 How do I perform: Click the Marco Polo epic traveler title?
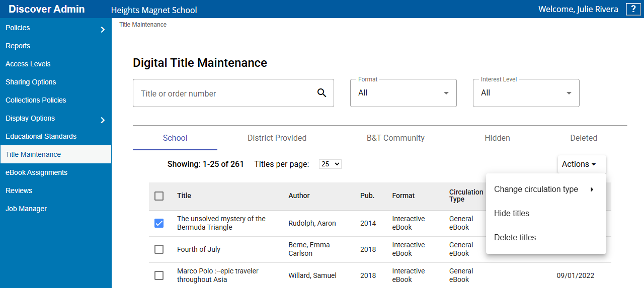pyautogui.click(x=218, y=275)
